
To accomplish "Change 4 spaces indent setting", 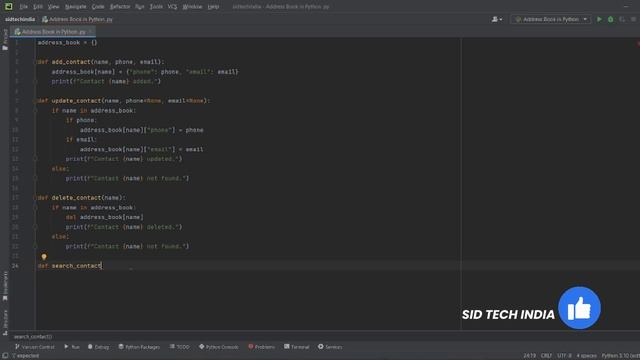I will point(587,356).
